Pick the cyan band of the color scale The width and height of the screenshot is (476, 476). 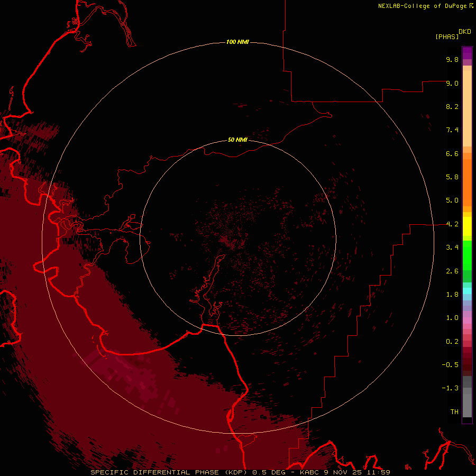[x=467, y=291]
